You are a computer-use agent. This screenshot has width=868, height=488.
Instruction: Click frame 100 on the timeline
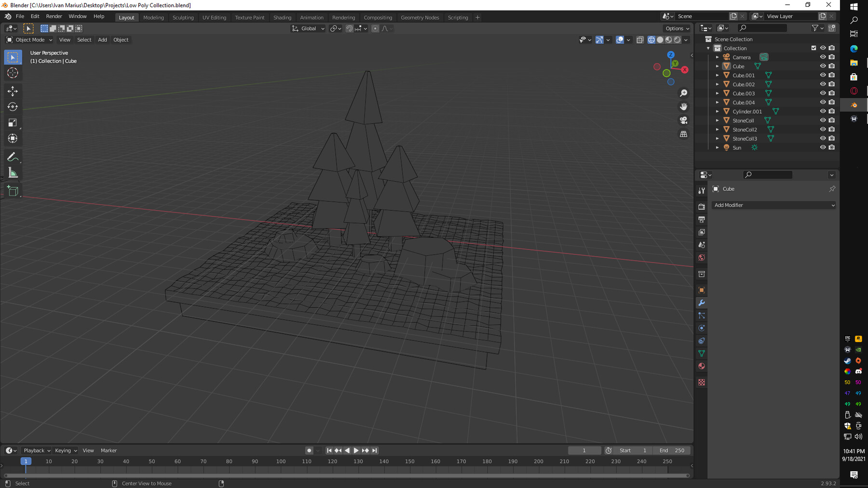coord(281,462)
